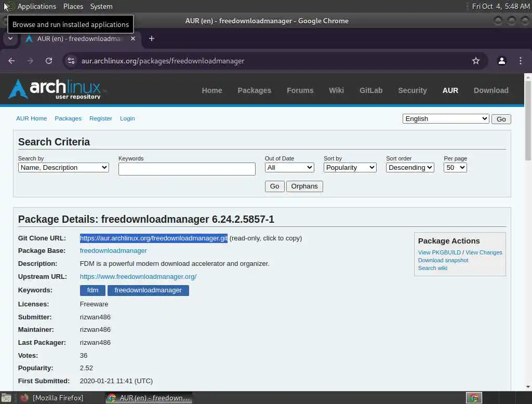Image resolution: width=532 pixels, height=404 pixels.
Task: Click the AUR Home link
Action: click(x=32, y=118)
